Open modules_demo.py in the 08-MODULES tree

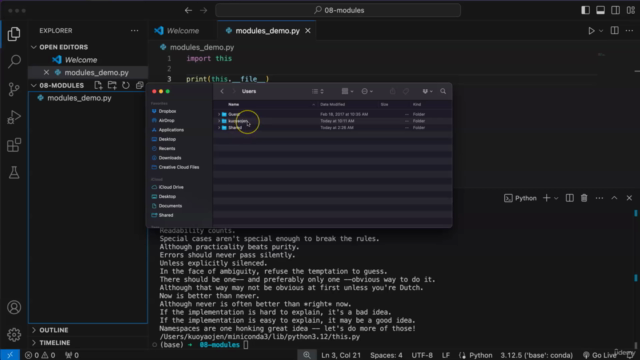tap(79, 98)
